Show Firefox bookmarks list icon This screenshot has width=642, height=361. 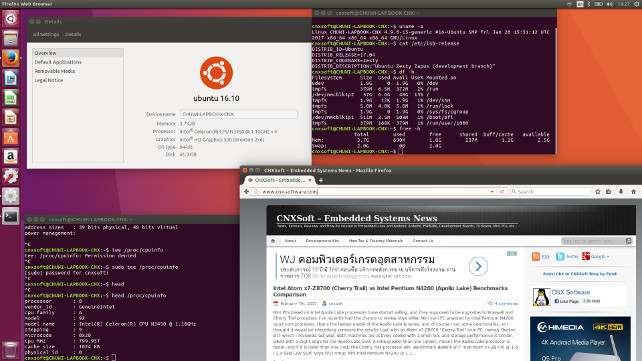[609, 192]
